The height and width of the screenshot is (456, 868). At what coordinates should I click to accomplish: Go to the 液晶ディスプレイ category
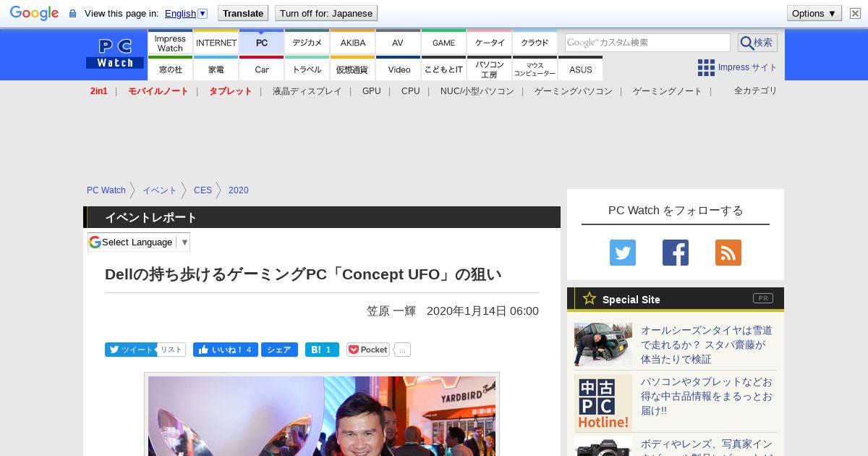tap(307, 91)
